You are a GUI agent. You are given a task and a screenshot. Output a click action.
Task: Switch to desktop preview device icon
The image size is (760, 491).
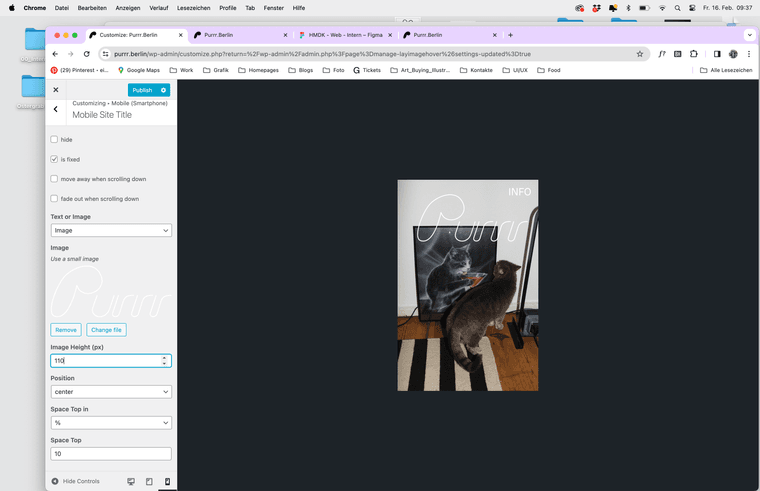pyautogui.click(x=131, y=481)
